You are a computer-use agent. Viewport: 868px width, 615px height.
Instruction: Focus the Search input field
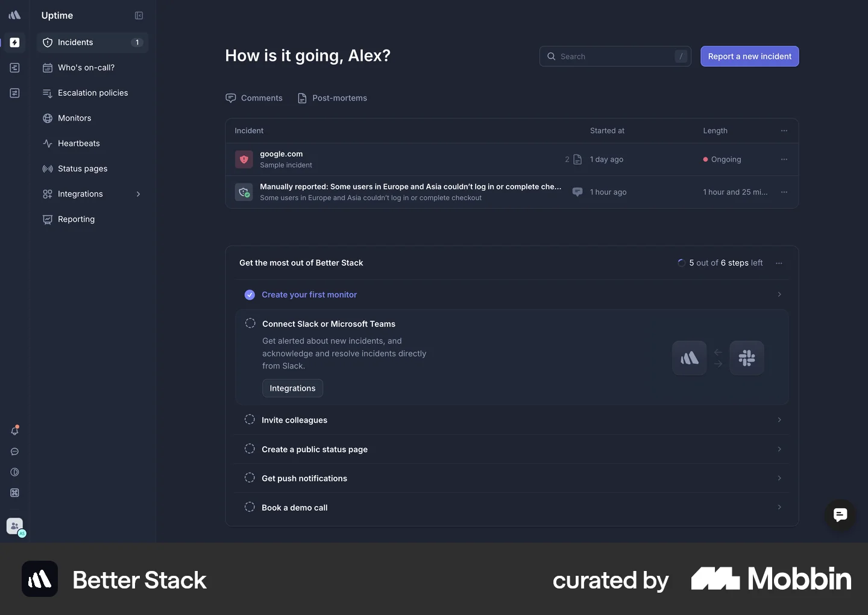click(x=615, y=56)
